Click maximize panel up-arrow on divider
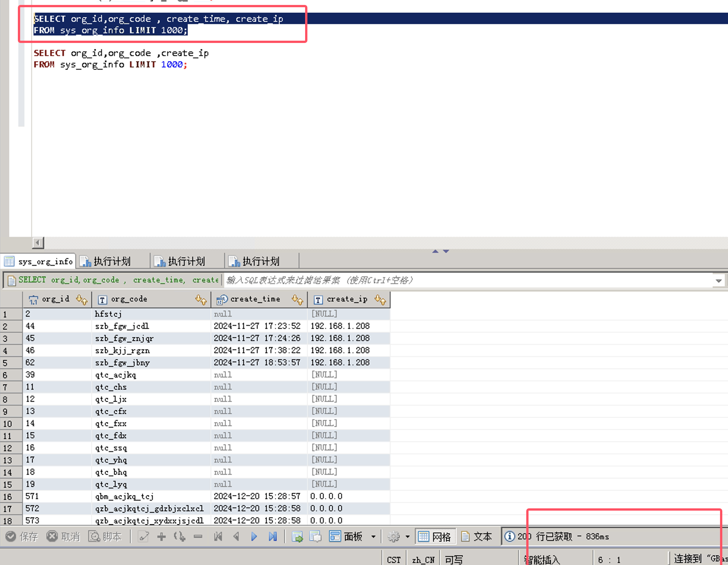 coord(435,251)
